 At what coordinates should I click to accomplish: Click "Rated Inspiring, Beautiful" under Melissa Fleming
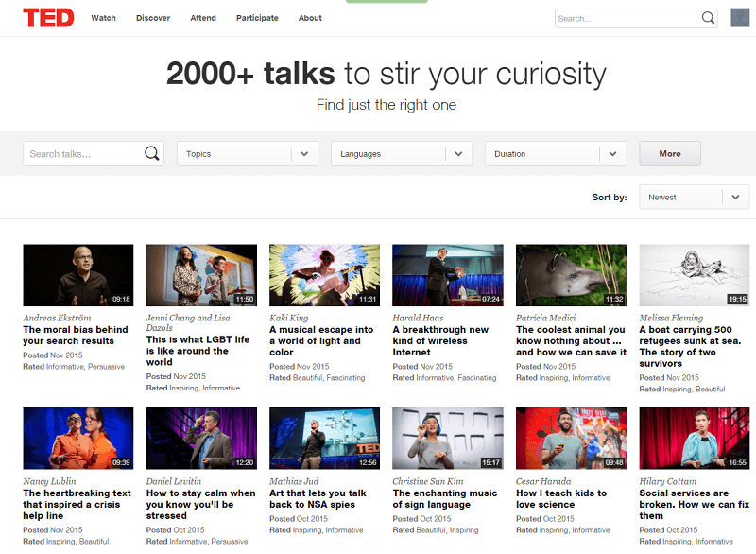(x=681, y=389)
